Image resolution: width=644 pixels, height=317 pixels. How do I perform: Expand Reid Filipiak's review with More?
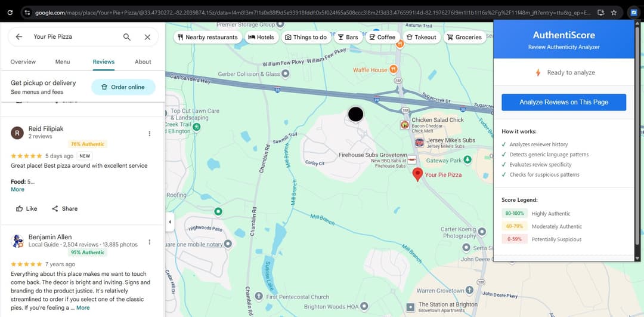[x=17, y=189]
